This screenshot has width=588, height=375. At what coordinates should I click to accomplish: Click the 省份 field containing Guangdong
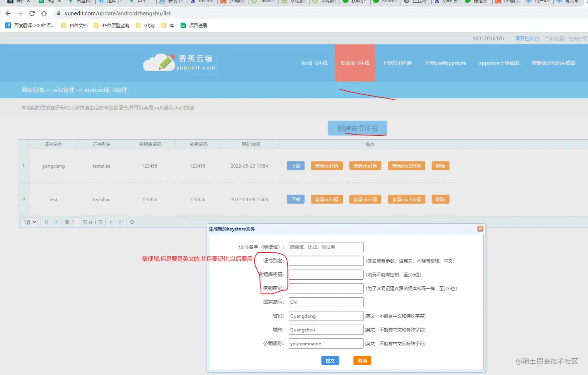pyautogui.click(x=326, y=316)
